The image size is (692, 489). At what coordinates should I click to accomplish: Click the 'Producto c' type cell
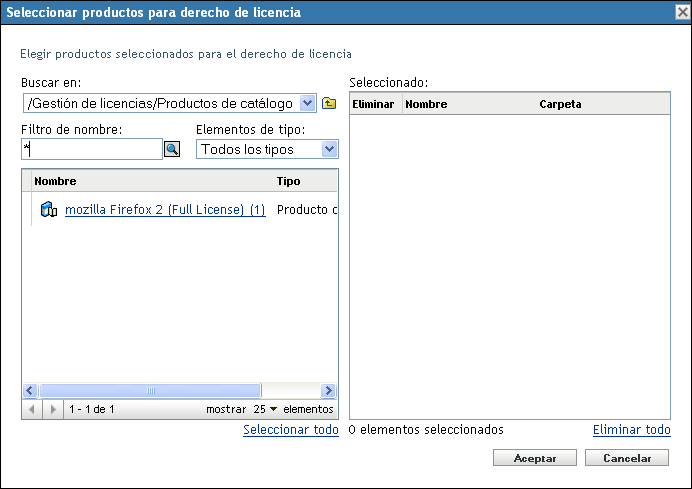pos(307,209)
